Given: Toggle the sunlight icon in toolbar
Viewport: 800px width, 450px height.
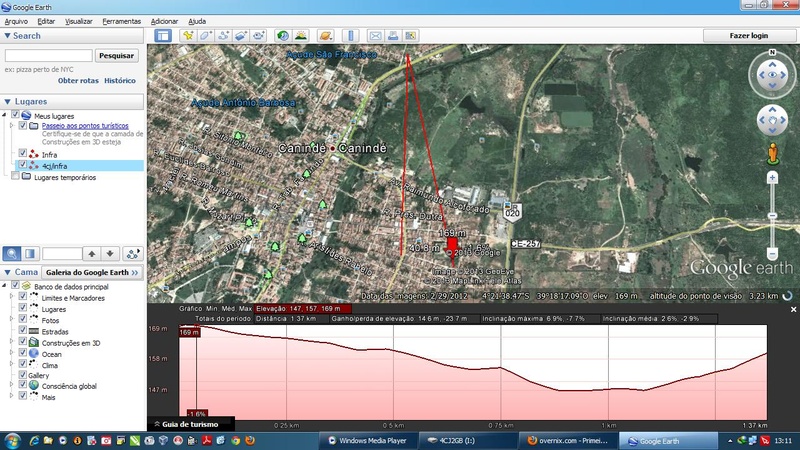Looking at the screenshot, I should click(x=301, y=36).
